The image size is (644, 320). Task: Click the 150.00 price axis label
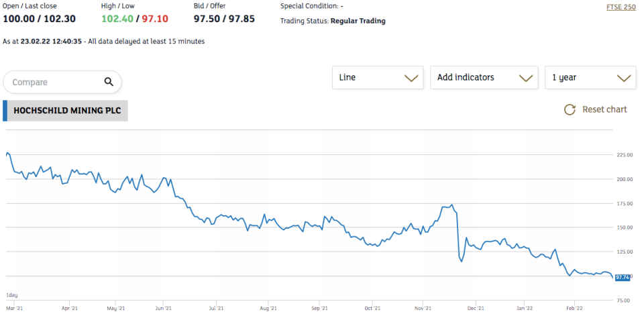tap(625, 227)
